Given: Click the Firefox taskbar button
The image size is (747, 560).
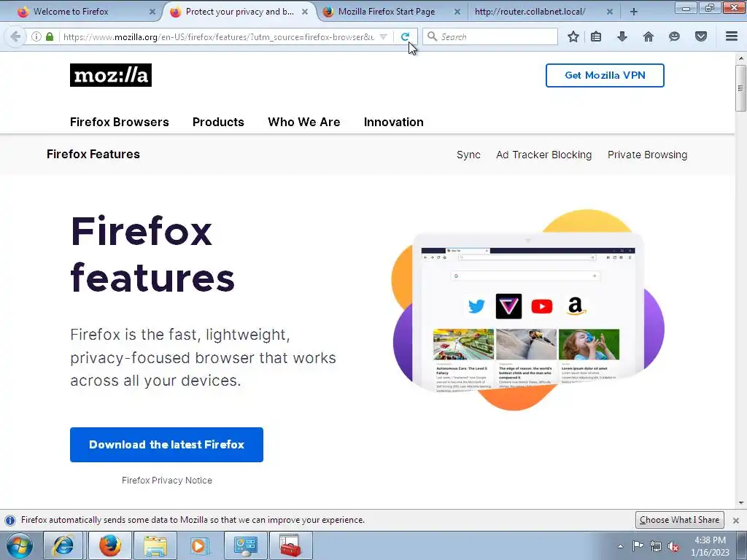Looking at the screenshot, I should (x=110, y=545).
